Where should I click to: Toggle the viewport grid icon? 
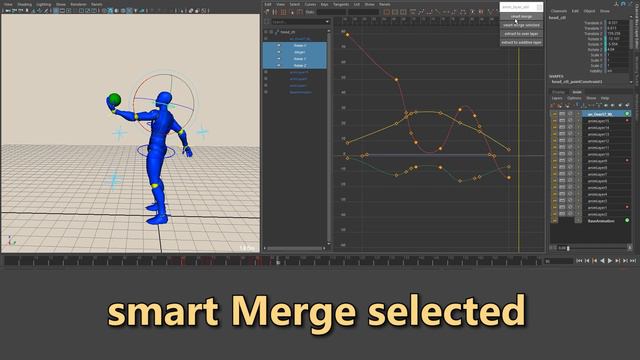tap(56, 11)
